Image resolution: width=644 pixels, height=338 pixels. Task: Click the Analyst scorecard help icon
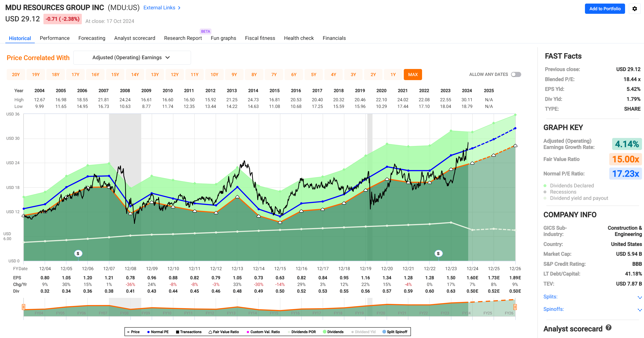(609, 328)
